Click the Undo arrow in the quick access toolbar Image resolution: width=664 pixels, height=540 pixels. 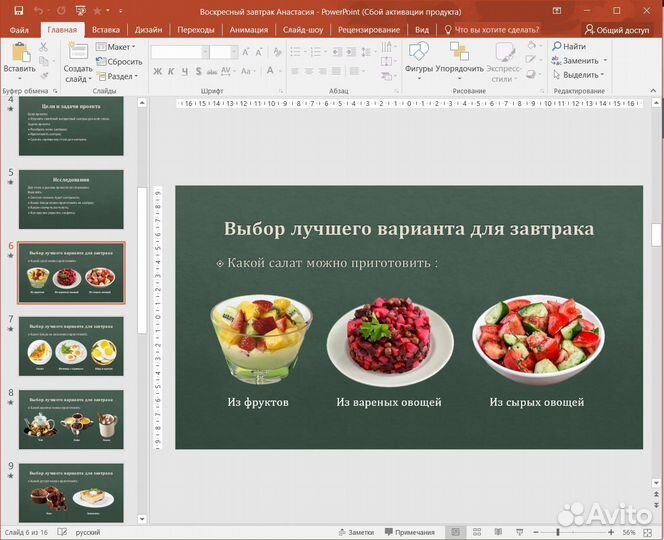(38, 11)
